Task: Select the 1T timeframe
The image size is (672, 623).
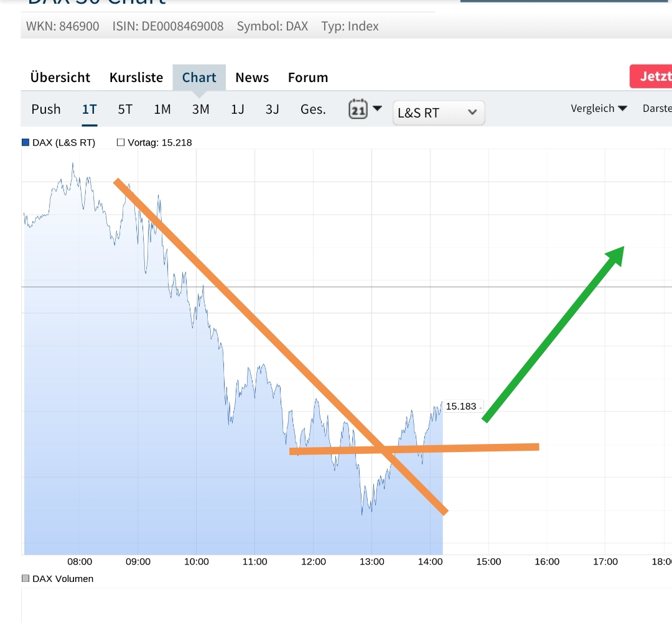Action: pos(89,109)
